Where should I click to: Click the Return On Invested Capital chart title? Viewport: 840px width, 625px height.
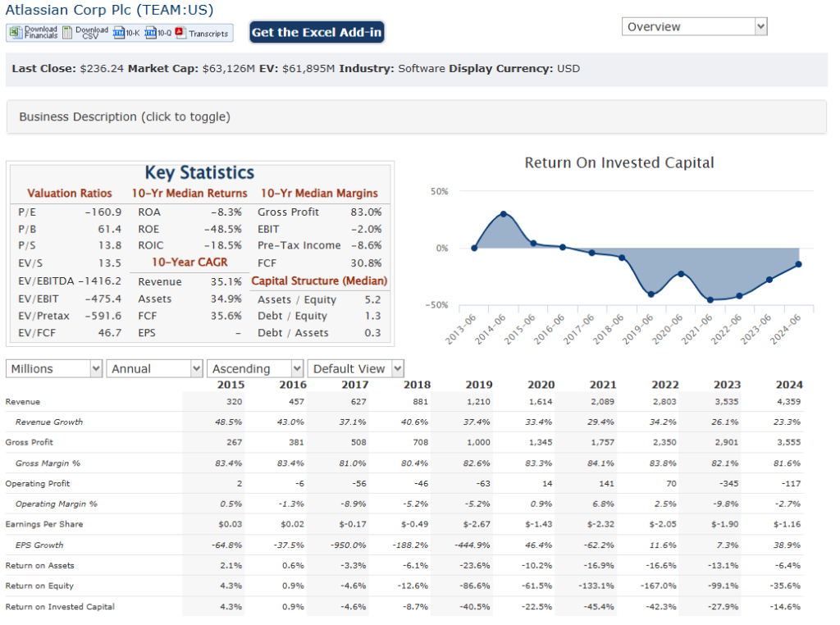point(619,162)
